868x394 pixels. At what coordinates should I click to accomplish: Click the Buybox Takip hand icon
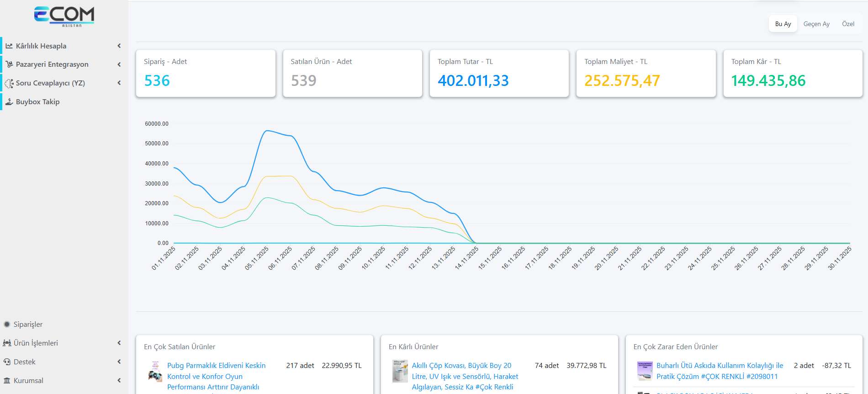(9, 102)
